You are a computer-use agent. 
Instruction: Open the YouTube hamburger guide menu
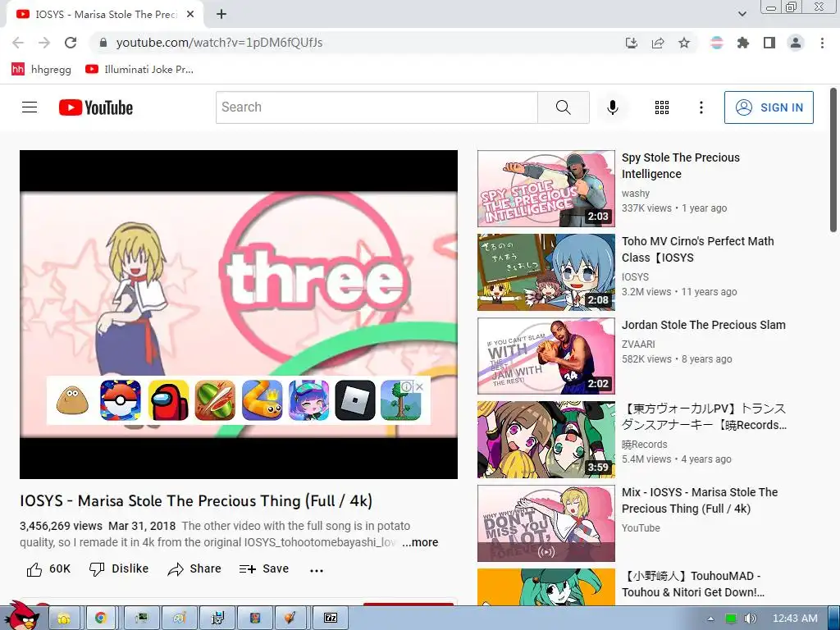[x=30, y=107]
